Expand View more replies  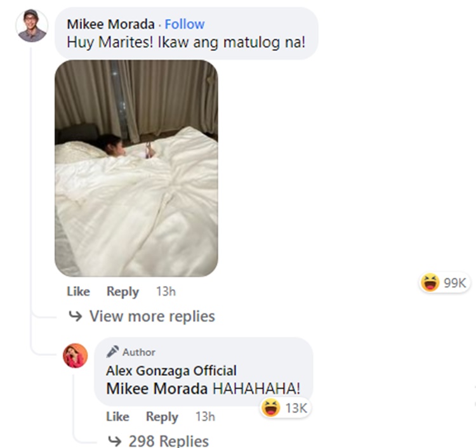point(152,316)
